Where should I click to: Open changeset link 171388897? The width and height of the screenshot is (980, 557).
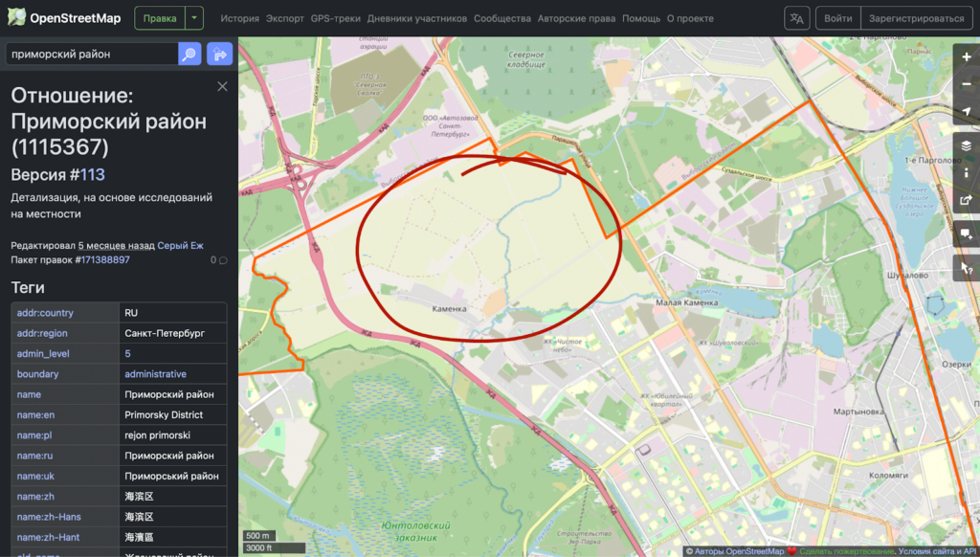(x=104, y=259)
